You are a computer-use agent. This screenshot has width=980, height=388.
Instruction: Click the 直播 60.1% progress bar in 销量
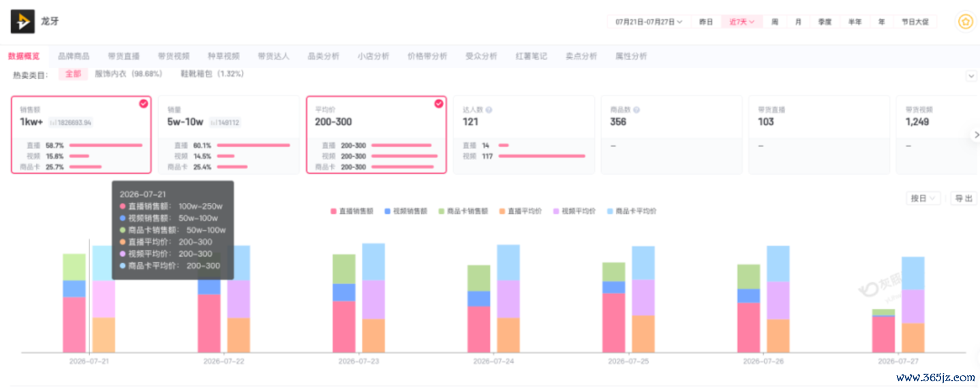[254, 145]
